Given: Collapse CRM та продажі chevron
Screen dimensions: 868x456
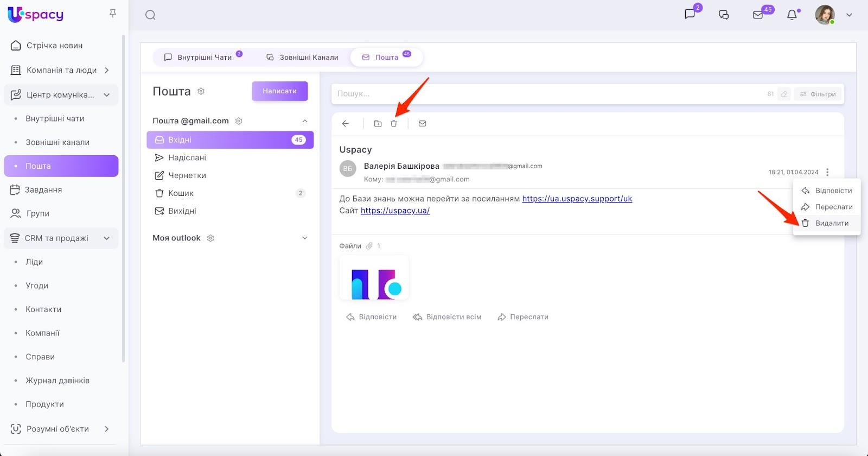Looking at the screenshot, I should pyautogui.click(x=107, y=238).
